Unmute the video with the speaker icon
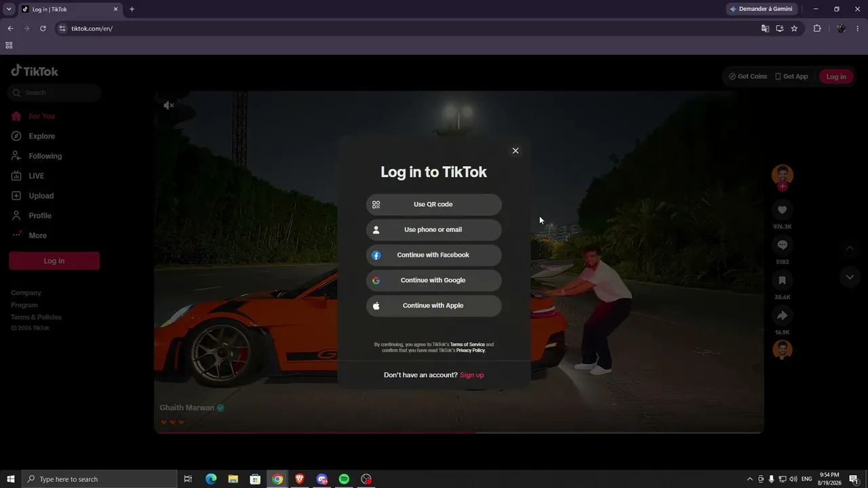The image size is (868, 488). (169, 105)
